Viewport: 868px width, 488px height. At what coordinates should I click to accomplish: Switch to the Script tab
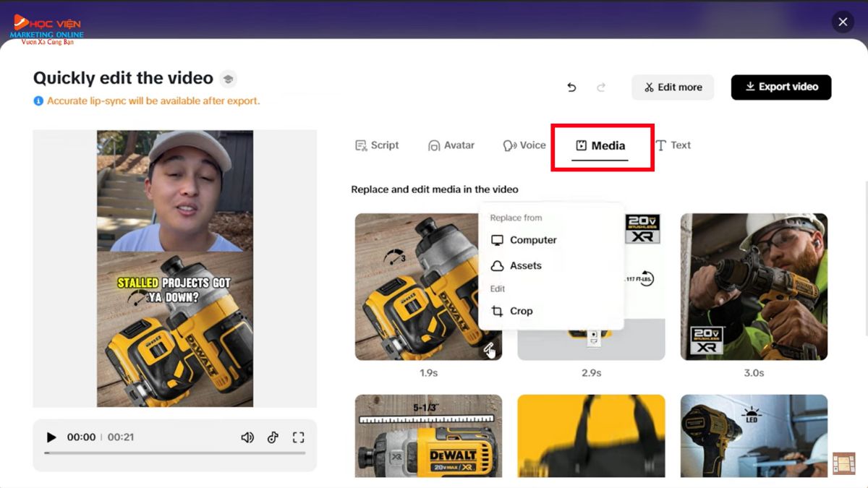(x=377, y=145)
